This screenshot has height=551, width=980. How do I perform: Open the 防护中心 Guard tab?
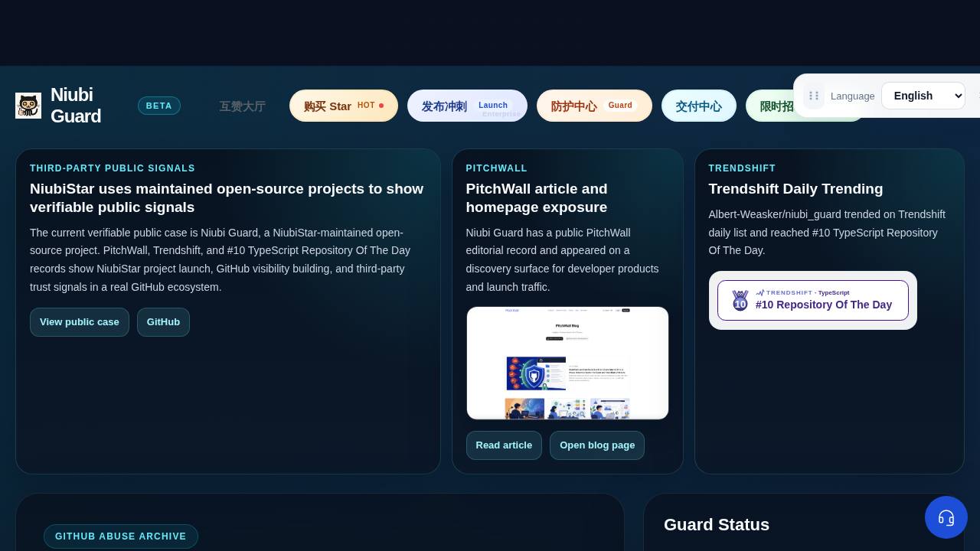594,106
